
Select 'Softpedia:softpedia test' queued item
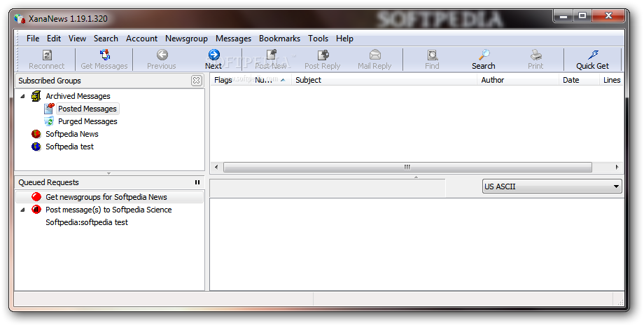coord(87,222)
